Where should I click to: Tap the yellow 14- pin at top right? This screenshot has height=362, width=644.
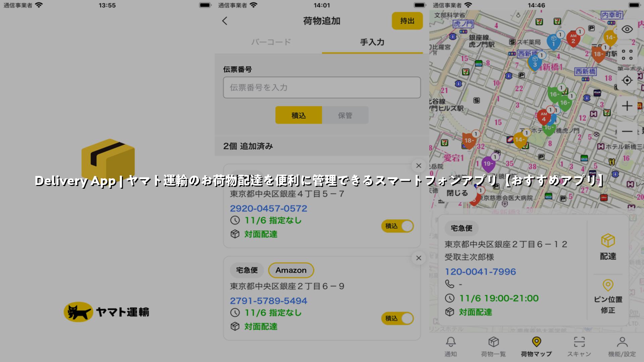610,38
